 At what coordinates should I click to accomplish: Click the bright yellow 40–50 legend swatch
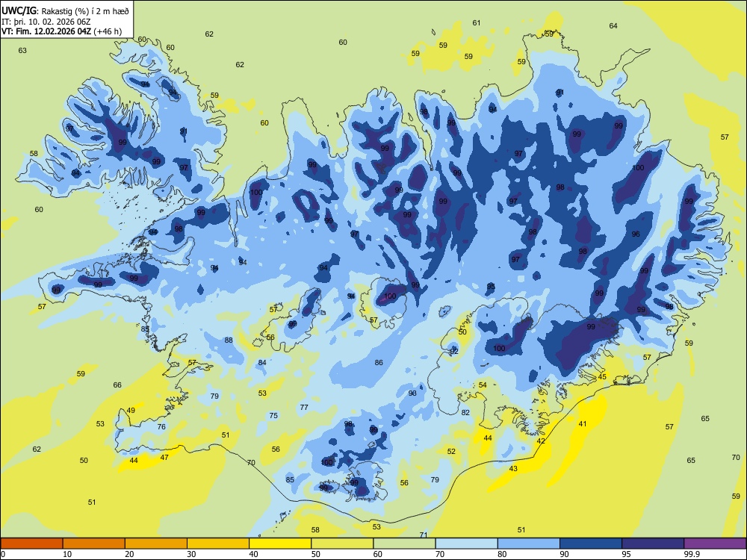(280, 544)
